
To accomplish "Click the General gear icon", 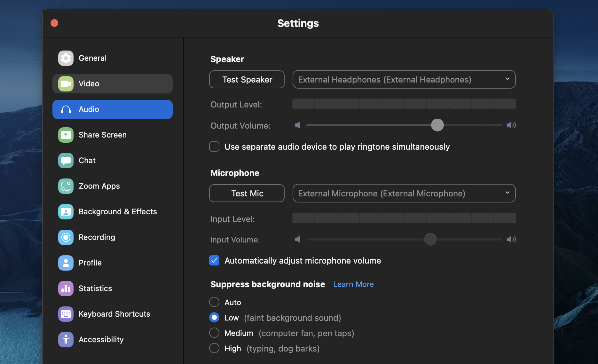I will pos(66,58).
